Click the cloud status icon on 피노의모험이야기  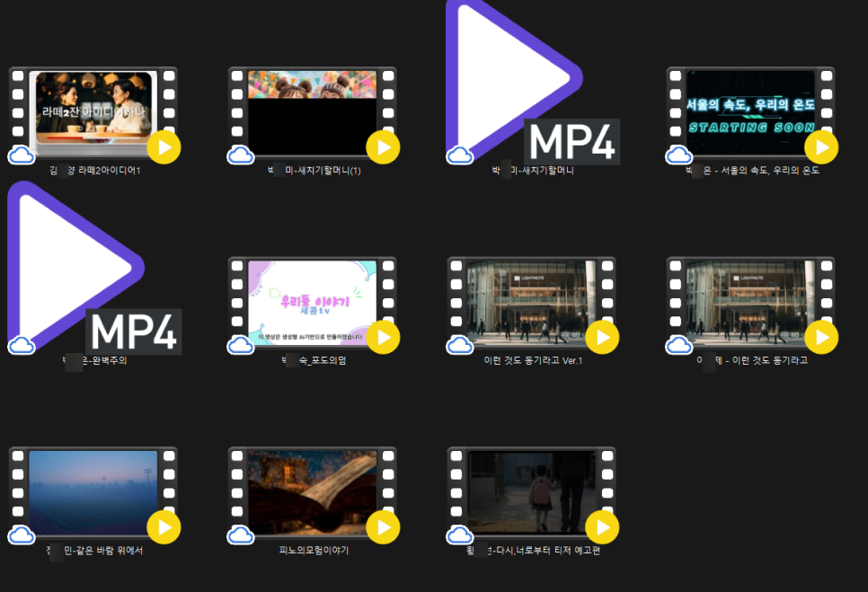241,535
